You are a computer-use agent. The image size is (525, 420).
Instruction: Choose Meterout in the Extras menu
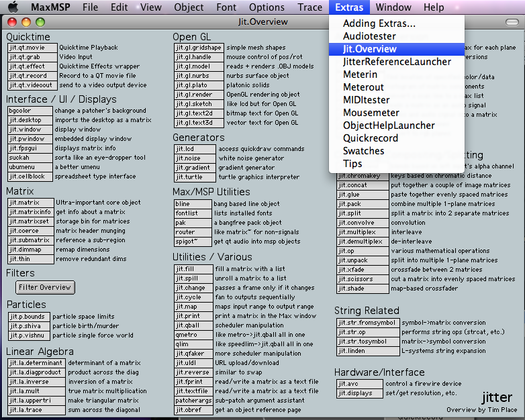tap(397, 87)
